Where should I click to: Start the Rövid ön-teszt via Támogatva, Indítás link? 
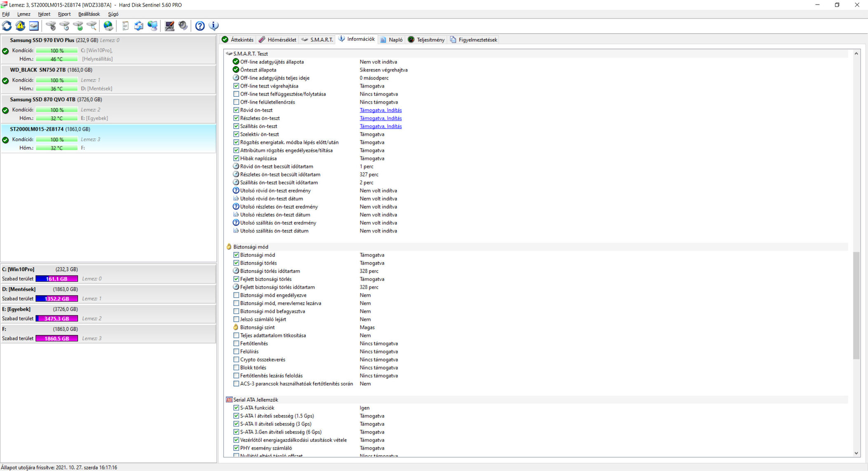pos(380,110)
